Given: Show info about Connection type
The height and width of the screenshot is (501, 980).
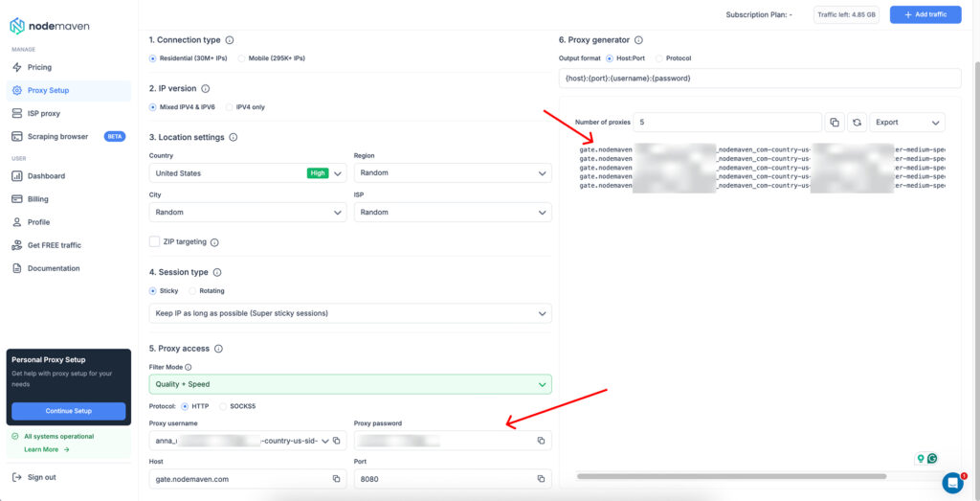Looking at the screenshot, I should pos(230,40).
